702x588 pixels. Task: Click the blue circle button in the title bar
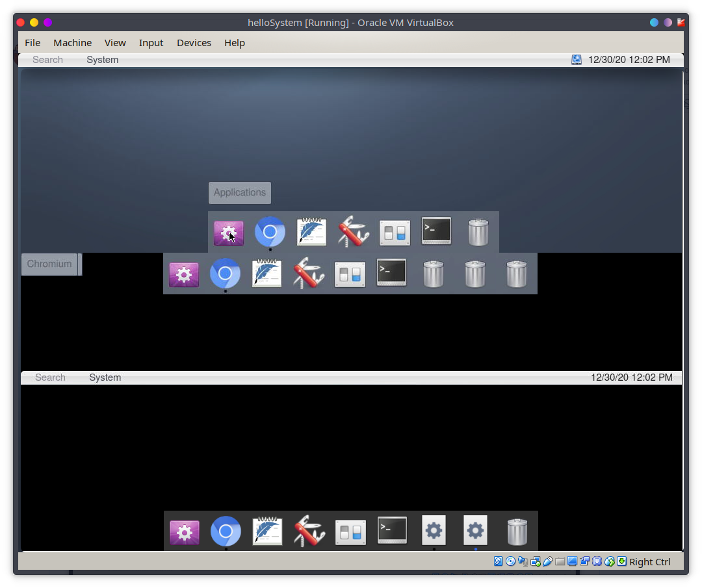[654, 22]
